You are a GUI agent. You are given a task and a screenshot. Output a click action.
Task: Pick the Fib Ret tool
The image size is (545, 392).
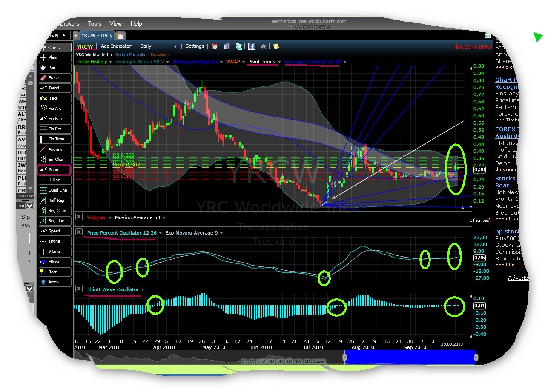[x=54, y=129]
